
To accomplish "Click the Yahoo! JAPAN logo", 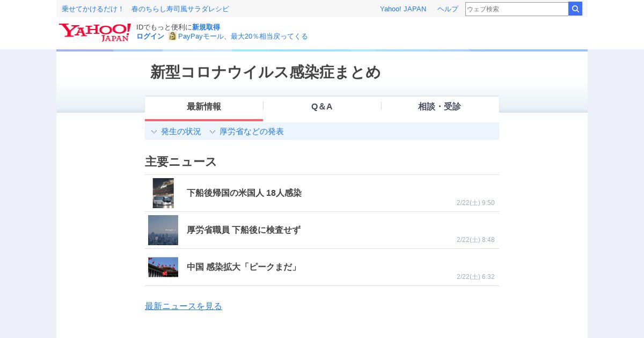I will tap(95, 32).
